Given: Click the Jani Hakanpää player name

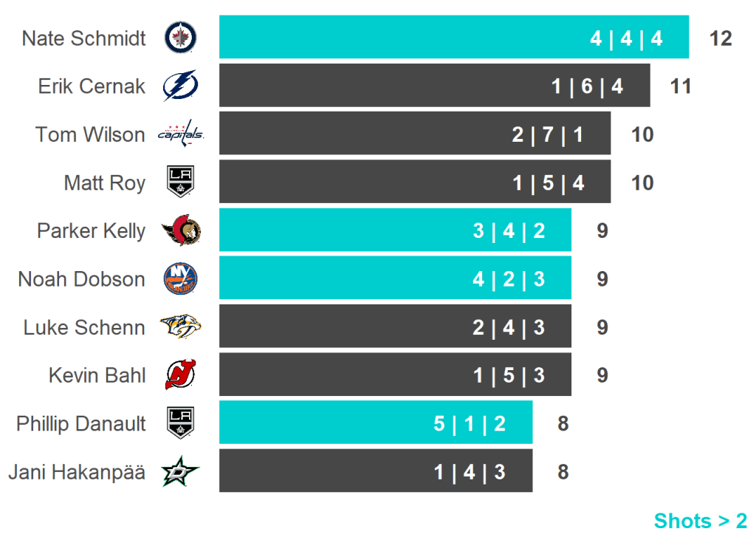Looking at the screenshot, I should pos(77,471).
